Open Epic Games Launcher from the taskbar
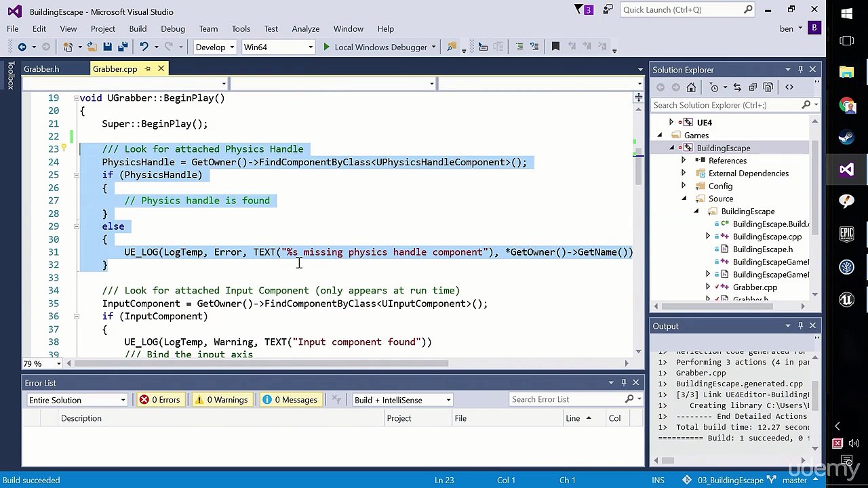868x488 pixels. (846, 235)
